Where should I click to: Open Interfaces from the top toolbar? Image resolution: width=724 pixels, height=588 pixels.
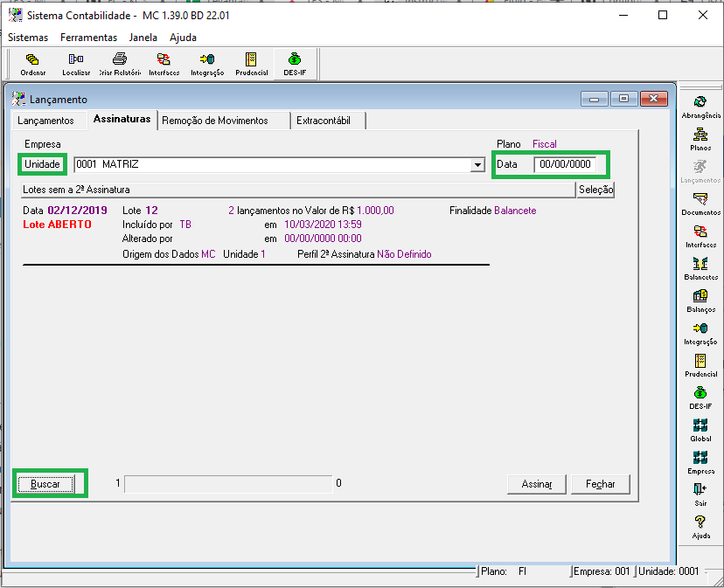pos(164,64)
